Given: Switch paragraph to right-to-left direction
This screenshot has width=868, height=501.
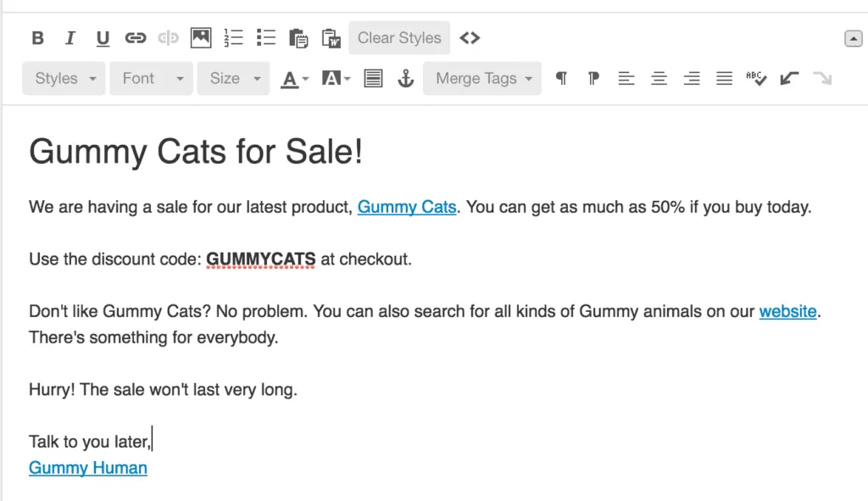Looking at the screenshot, I should 593,78.
